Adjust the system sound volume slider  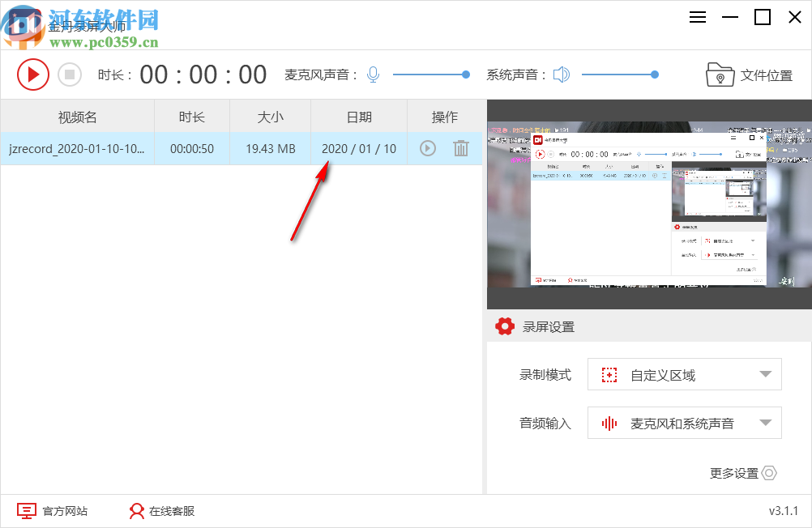click(x=654, y=74)
